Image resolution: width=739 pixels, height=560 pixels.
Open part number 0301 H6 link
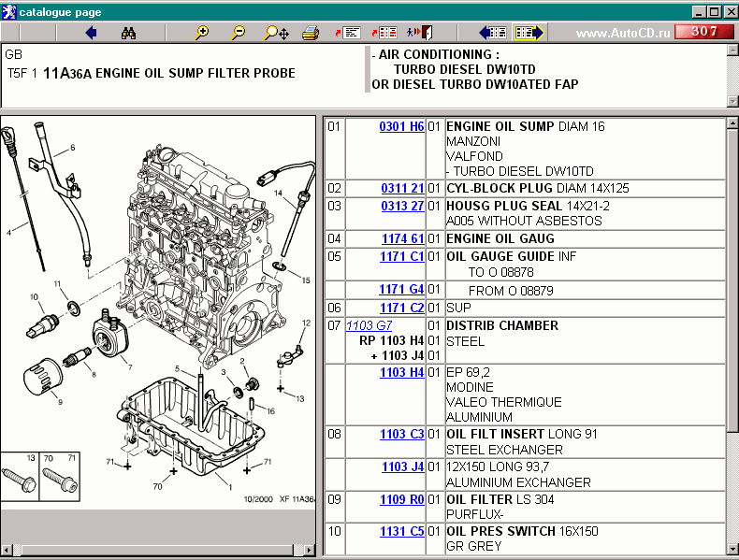click(x=401, y=126)
